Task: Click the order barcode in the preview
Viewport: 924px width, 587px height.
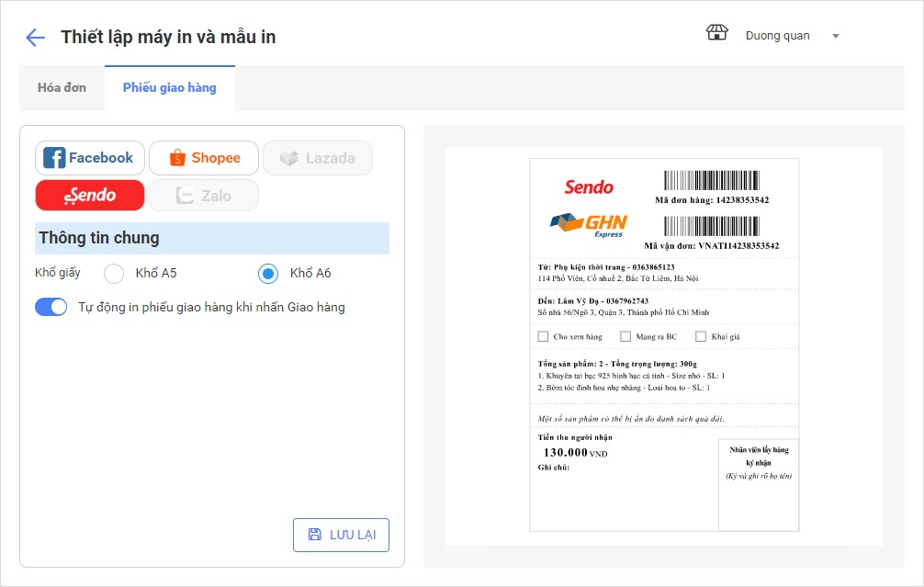Action: click(712, 179)
